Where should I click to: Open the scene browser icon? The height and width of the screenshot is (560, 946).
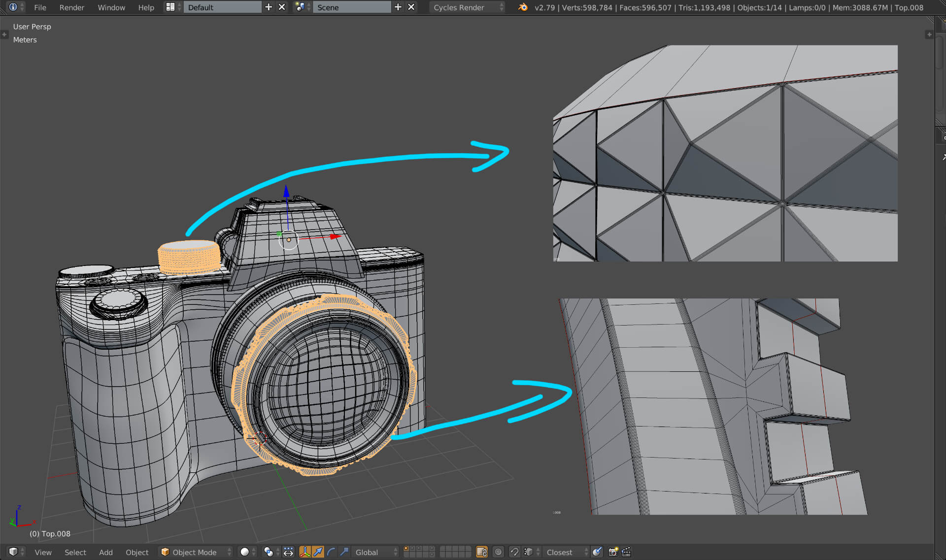303,7
